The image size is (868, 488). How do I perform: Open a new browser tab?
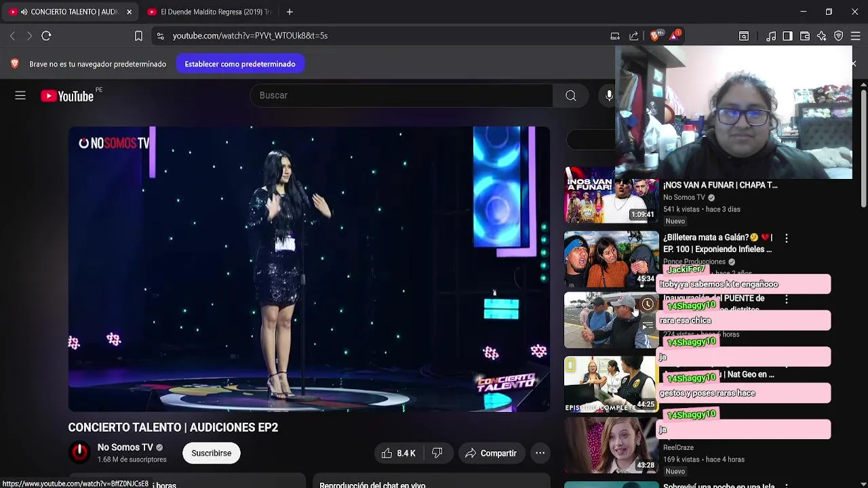(x=290, y=12)
